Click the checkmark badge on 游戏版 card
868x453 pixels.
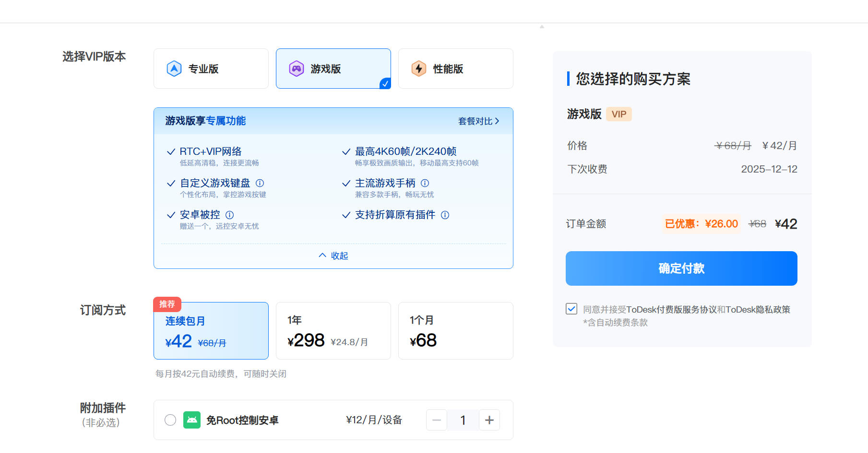click(385, 84)
